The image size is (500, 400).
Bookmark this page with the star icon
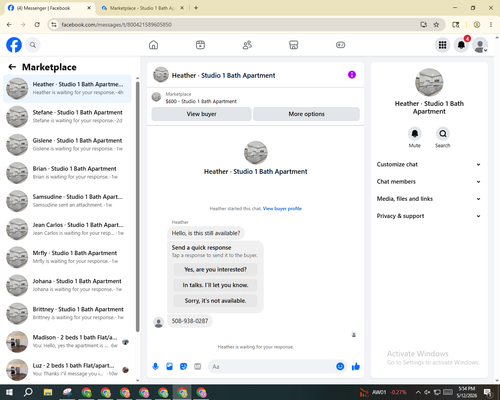tap(436, 24)
